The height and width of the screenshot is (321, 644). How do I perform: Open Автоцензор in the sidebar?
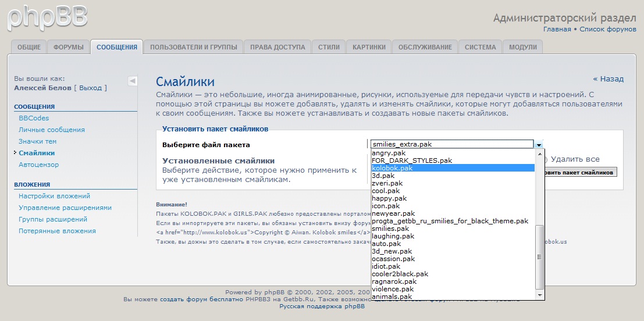point(38,165)
